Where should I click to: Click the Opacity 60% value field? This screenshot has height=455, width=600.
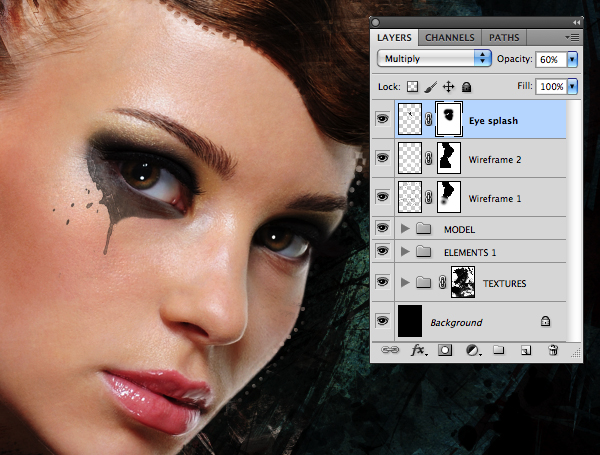pos(551,59)
